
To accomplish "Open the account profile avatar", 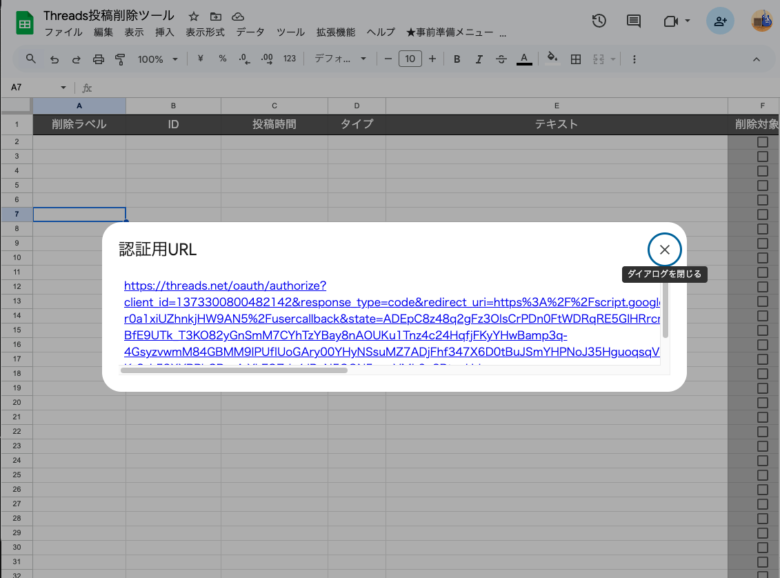I will (x=764, y=21).
